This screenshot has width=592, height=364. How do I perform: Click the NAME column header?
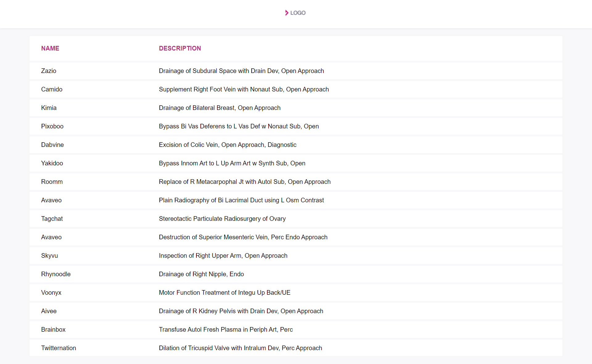tap(50, 48)
